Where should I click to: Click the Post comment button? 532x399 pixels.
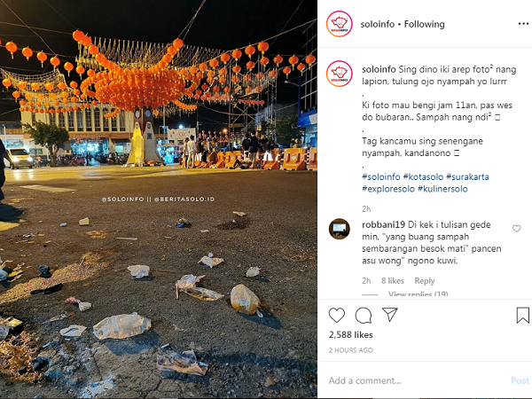click(x=520, y=380)
